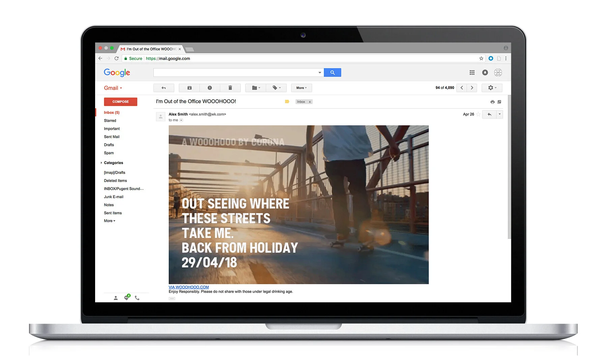Click Alex Smith's sender avatar
Screen dimensions: 607x364
tap(161, 117)
